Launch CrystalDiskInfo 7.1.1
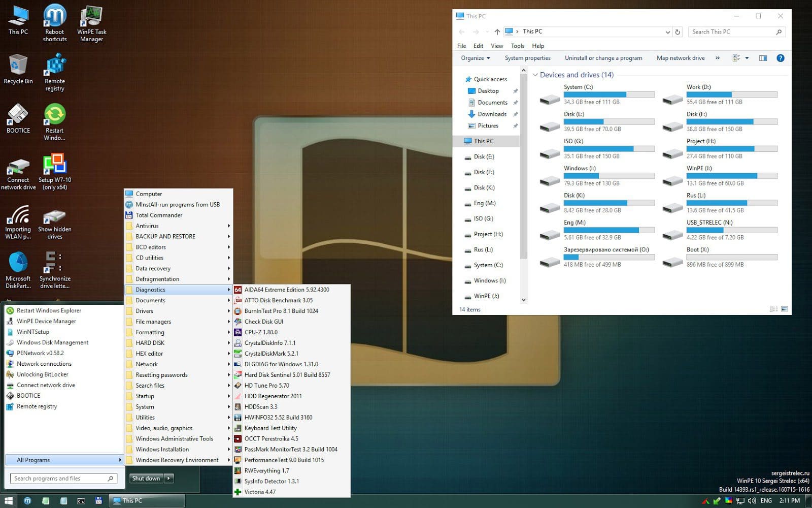Image resolution: width=812 pixels, height=508 pixels. pyautogui.click(x=291, y=343)
